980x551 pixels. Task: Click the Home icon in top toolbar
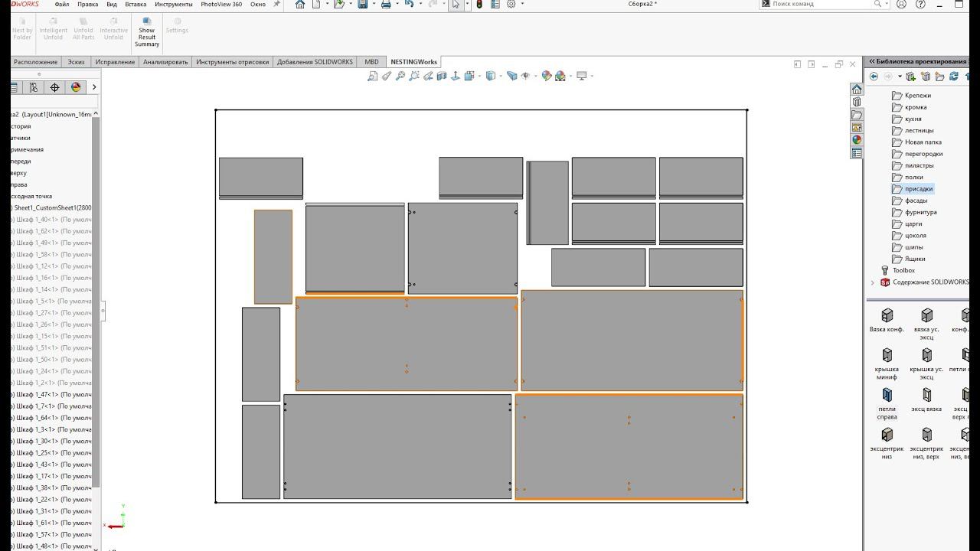click(300, 4)
